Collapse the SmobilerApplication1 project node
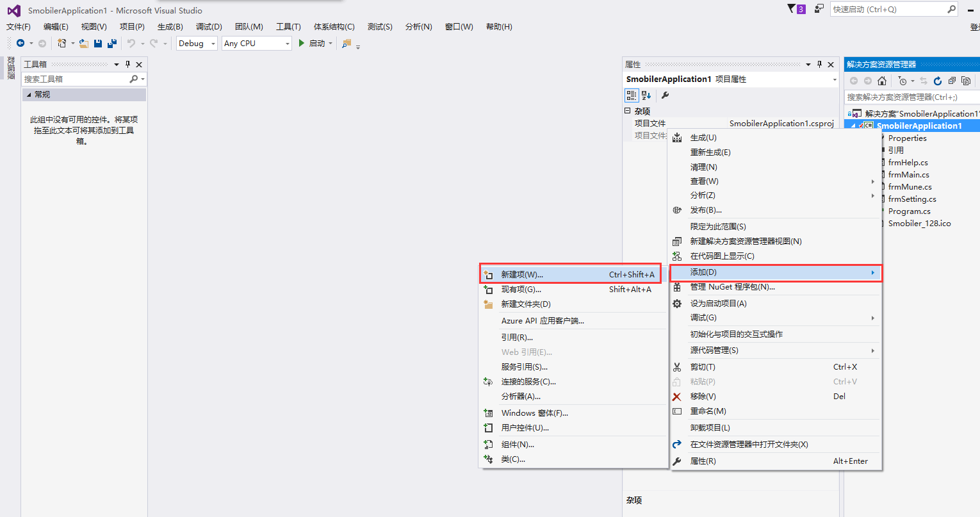 (x=853, y=126)
